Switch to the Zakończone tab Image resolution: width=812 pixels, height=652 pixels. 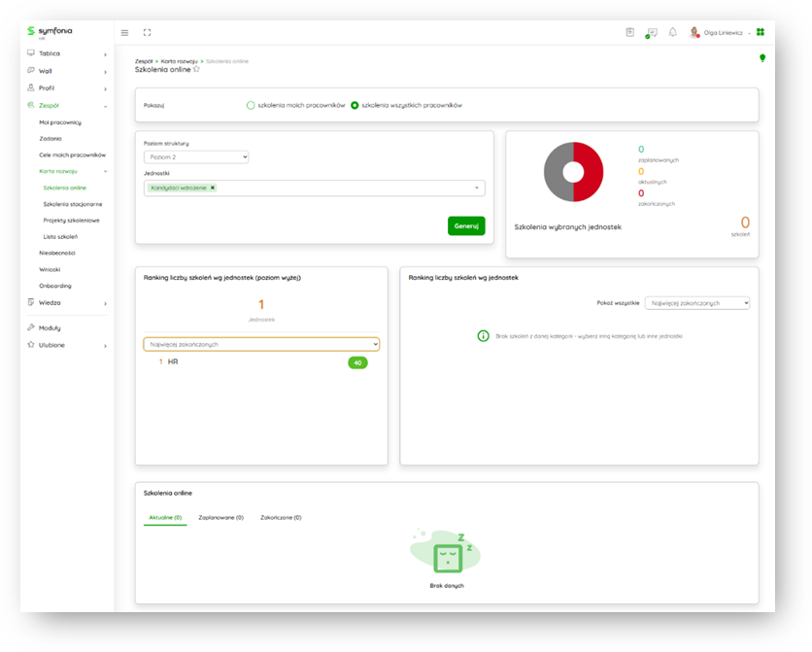(x=280, y=518)
